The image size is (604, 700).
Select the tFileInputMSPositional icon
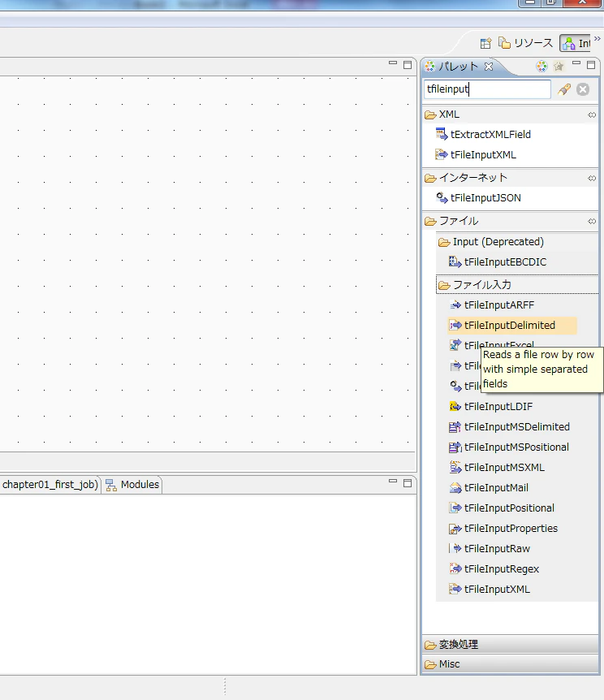click(455, 447)
